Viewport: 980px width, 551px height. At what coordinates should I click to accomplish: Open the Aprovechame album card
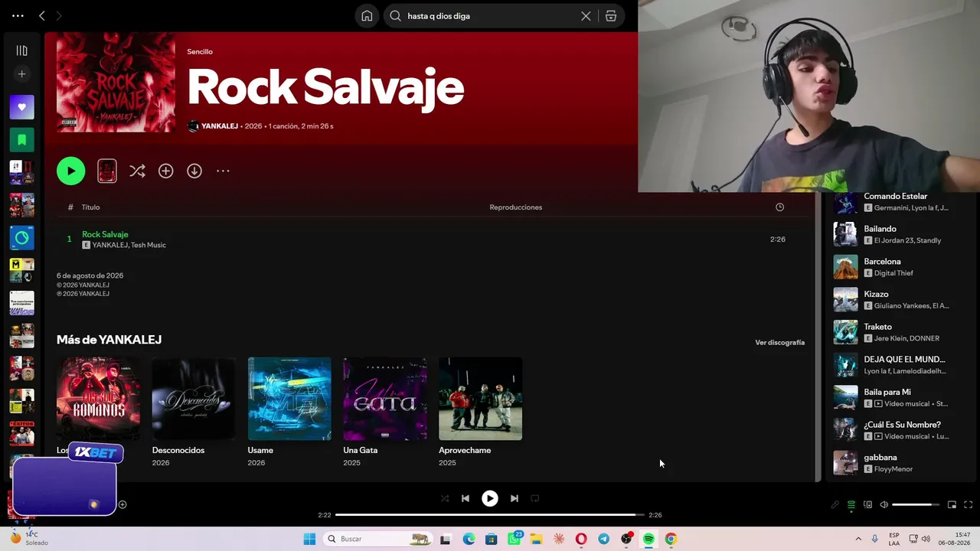click(x=481, y=412)
